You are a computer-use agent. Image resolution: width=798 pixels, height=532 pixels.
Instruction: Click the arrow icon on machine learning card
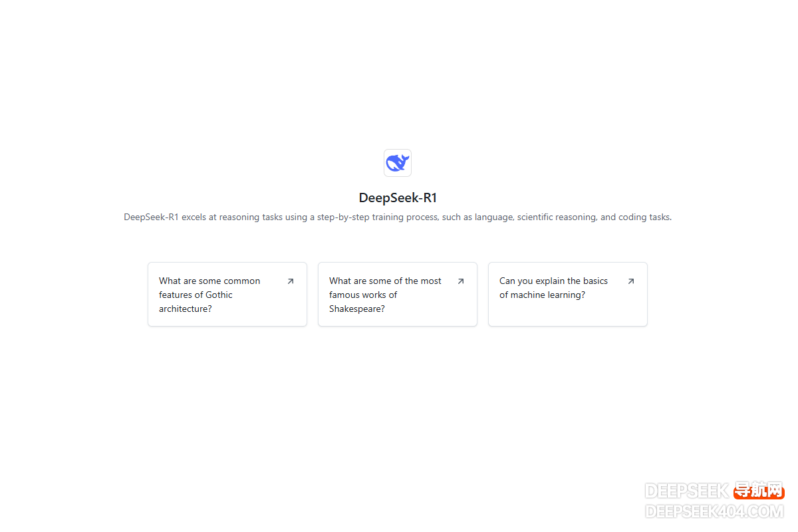[630, 281]
